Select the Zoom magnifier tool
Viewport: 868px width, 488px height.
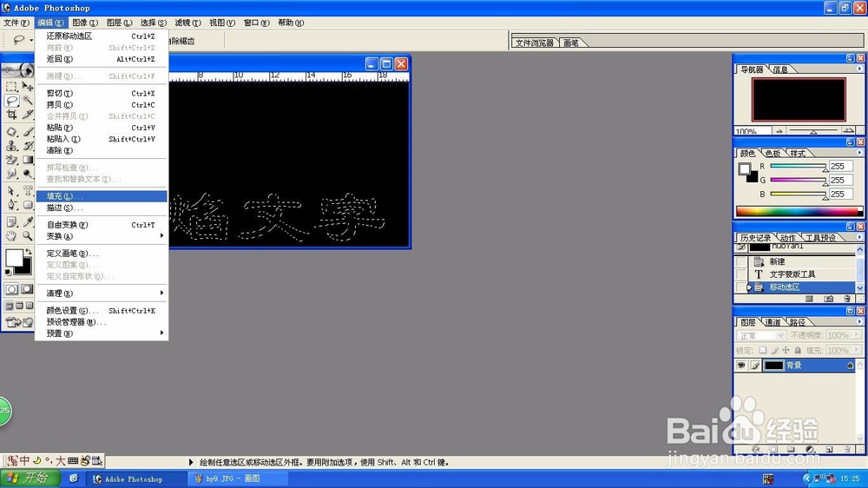coord(27,236)
